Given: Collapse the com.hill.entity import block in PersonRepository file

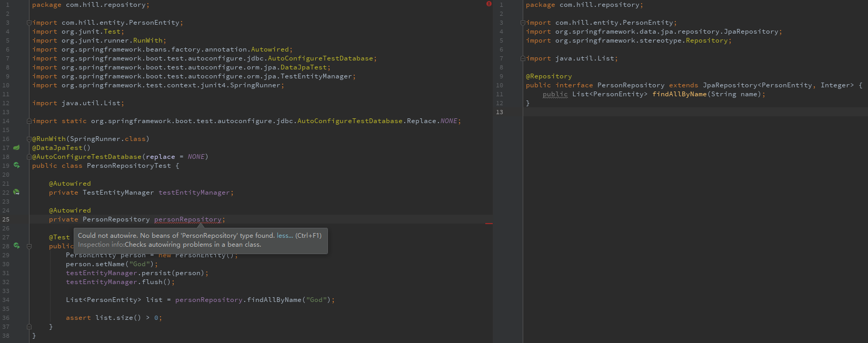Looking at the screenshot, I should [x=523, y=23].
